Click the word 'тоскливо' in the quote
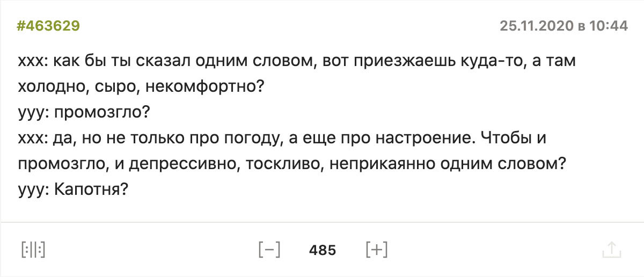644x277 pixels. [281, 164]
